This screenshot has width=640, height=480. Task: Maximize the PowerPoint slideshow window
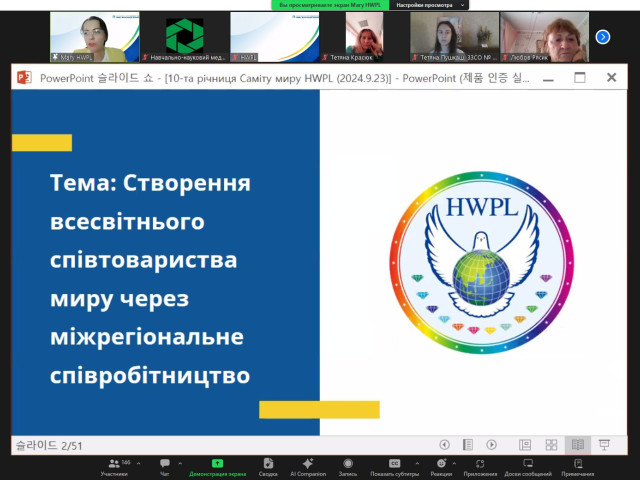pos(580,78)
